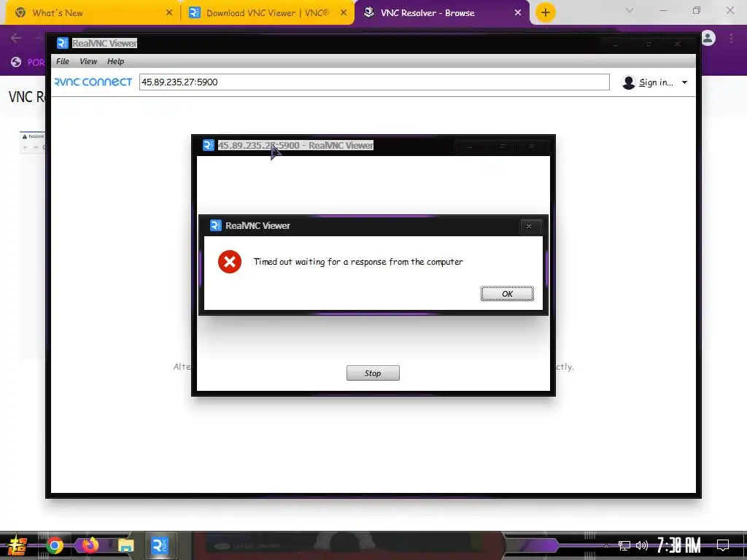
Task: Click the red error X icon in dialog
Action: click(x=230, y=262)
